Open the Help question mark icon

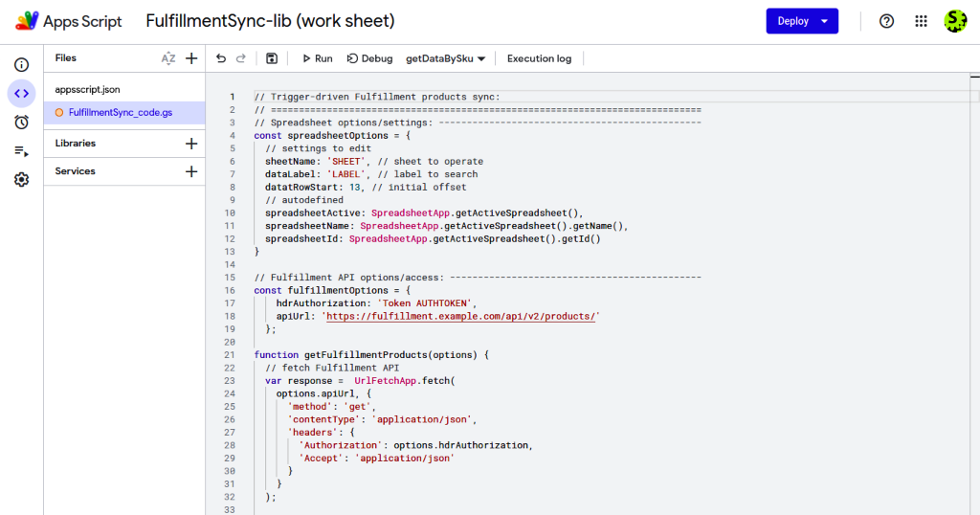click(886, 21)
